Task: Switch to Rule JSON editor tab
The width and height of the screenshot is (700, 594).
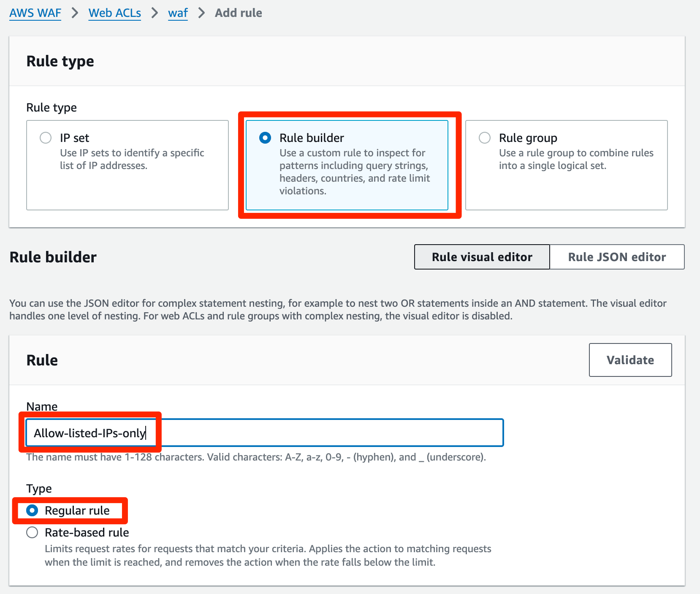Action: point(617,257)
